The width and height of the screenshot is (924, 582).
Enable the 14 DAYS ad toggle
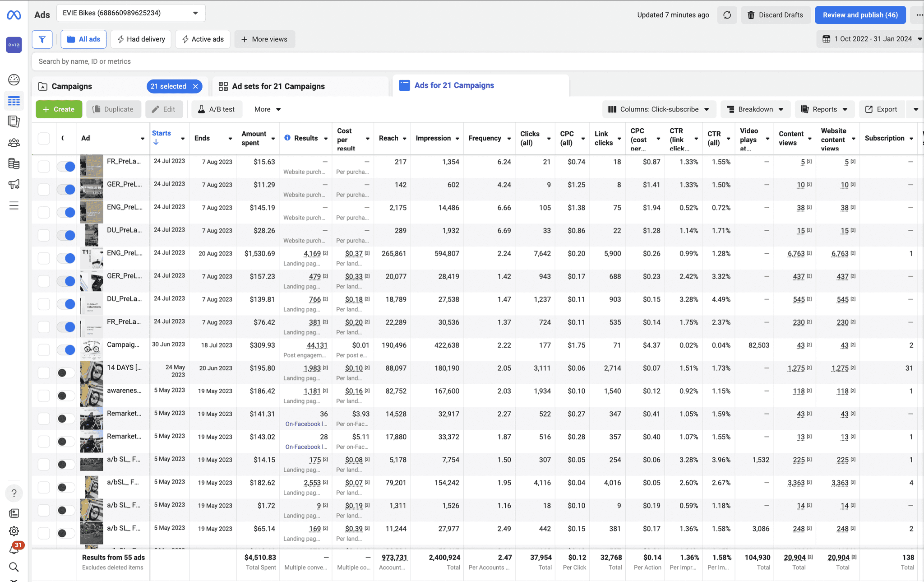coord(66,373)
